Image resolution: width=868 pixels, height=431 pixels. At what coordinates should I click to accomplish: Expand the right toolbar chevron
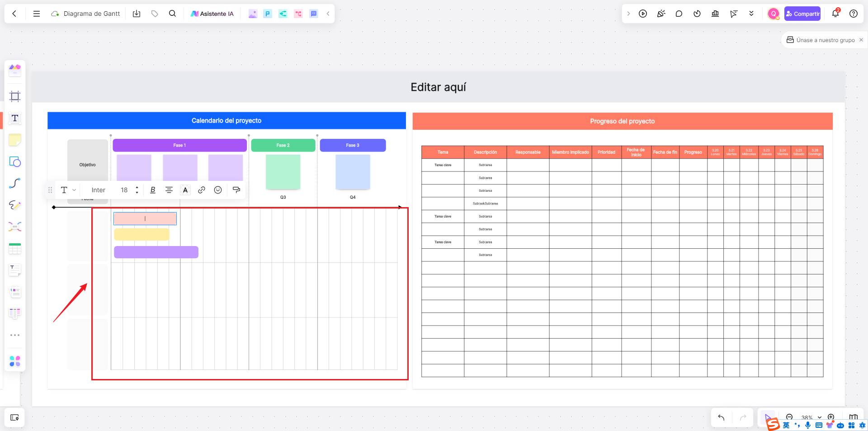click(628, 14)
